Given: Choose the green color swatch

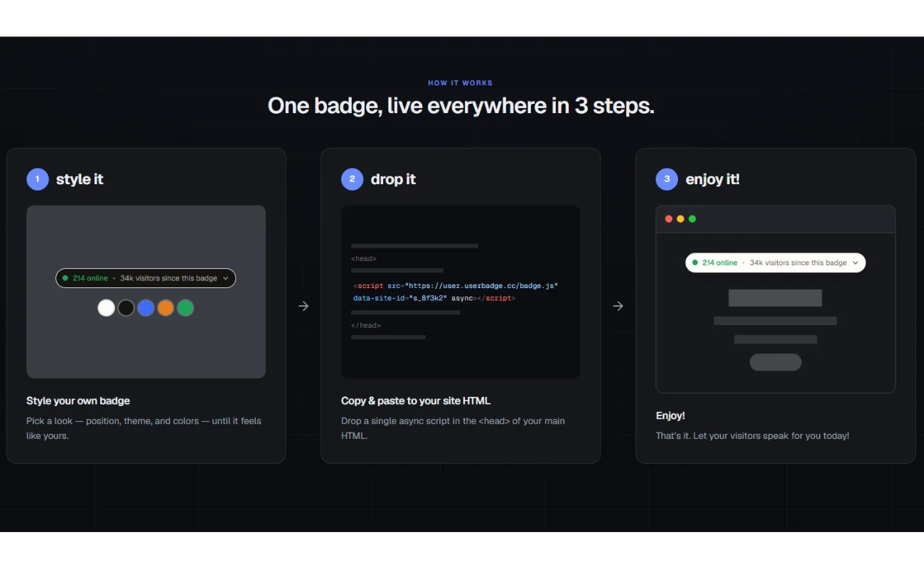Looking at the screenshot, I should [186, 308].
